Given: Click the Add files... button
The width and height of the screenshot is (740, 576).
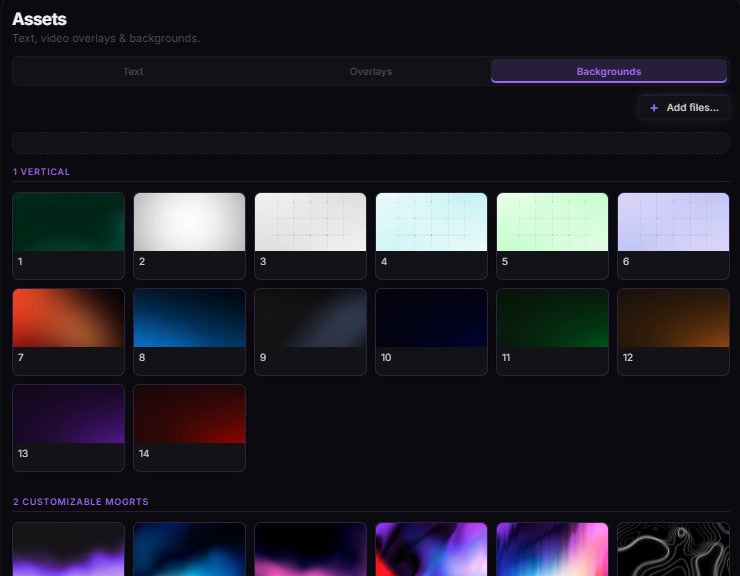Looking at the screenshot, I should 684,108.
